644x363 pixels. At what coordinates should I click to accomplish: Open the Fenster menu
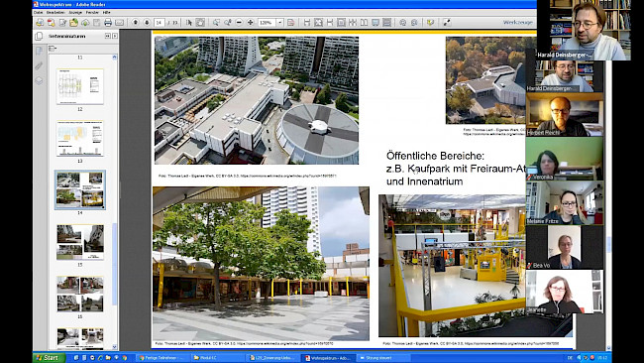point(92,13)
